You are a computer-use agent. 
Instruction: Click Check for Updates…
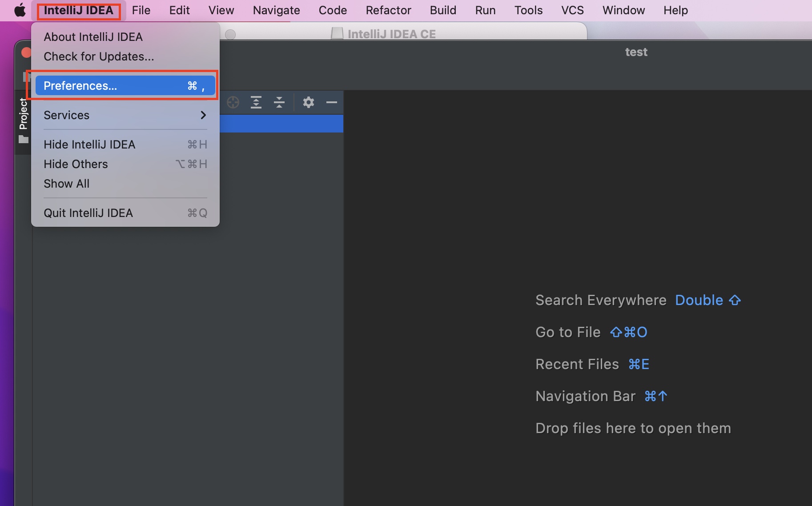[x=99, y=56]
